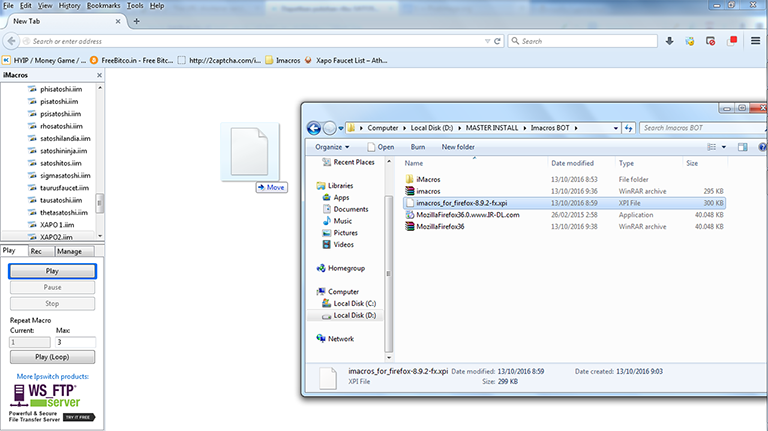Image resolution: width=768 pixels, height=431 pixels.
Task: Open the view options dropdown arrow
Action: coord(724,147)
